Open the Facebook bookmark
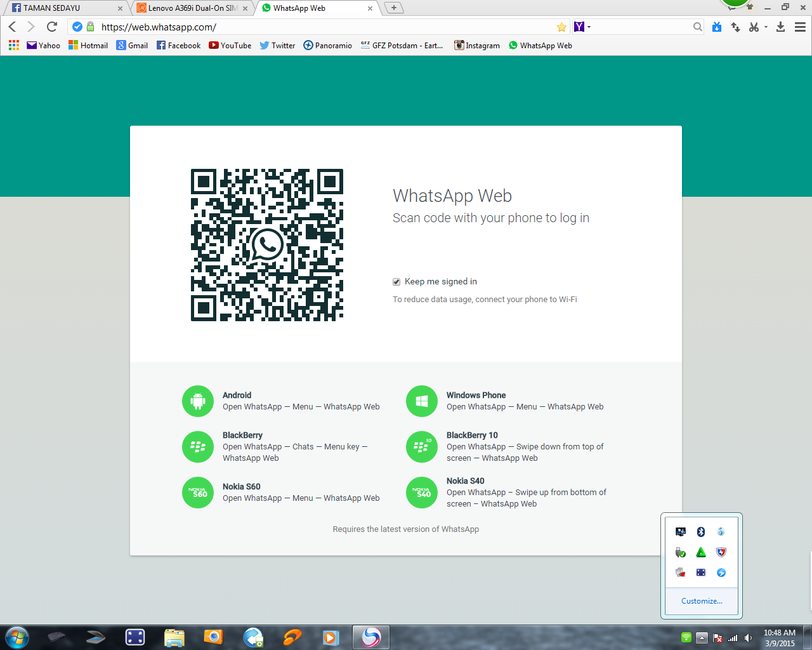812x650 pixels. [178, 45]
